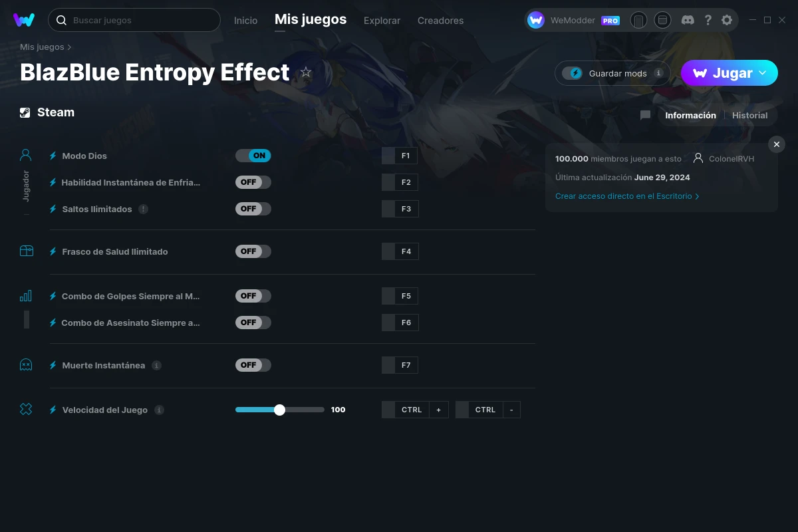Open the ghost enemies category in the sidebar
The image size is (798, 532).
pos(25,364)
